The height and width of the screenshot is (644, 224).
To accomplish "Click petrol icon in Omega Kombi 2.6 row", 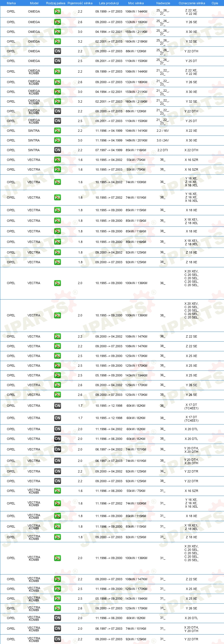I will point(58,82).
